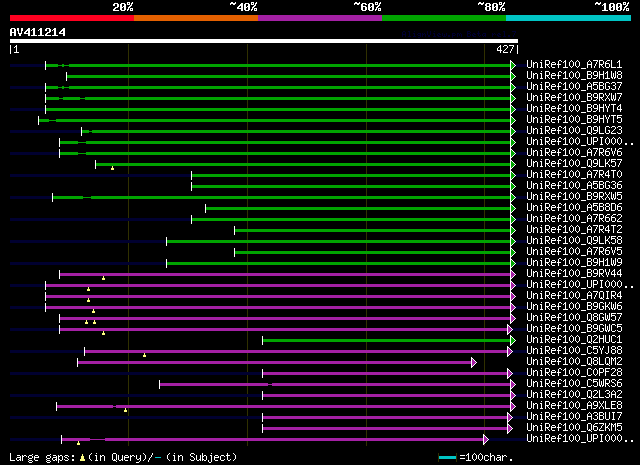Select the UniRef100_Q9LG23 label
This screenshot has height=465, width=640.
(574, 131)
